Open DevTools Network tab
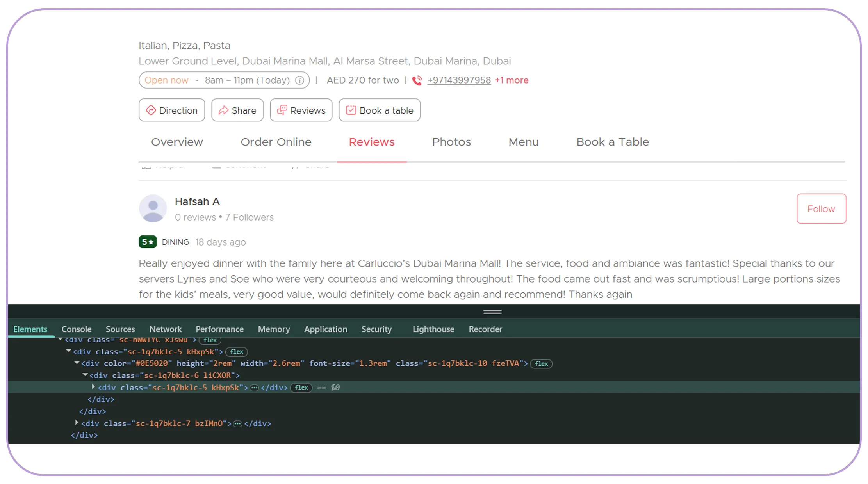Viewport: 868px width, 484px height. point(166,329)
